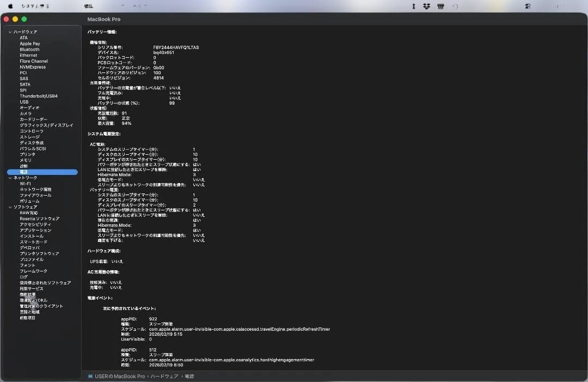This screenshot has width=588, height=382.
Task: Select アプリケーション in the sidebar
Action: click(35, 231)
